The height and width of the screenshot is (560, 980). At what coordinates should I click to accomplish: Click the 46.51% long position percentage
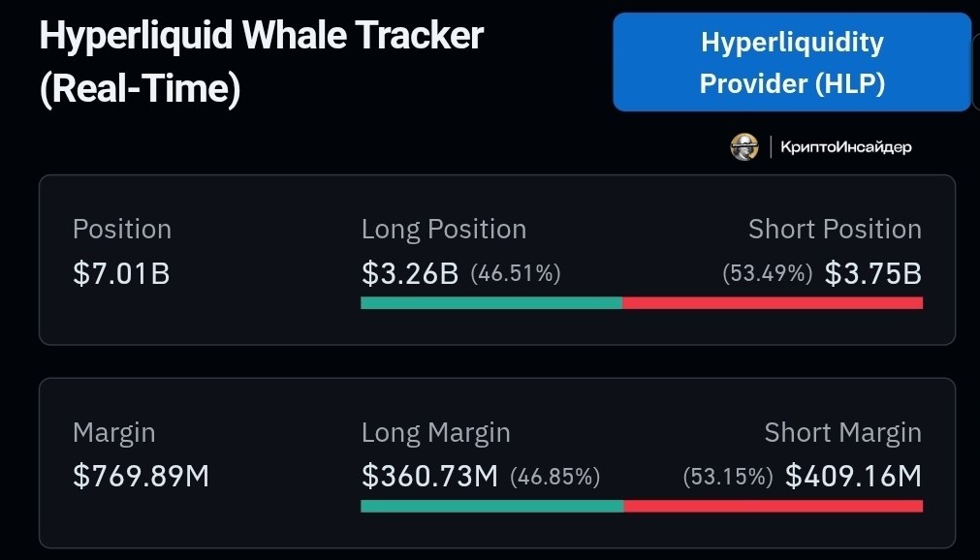click(x=516, y=275)
